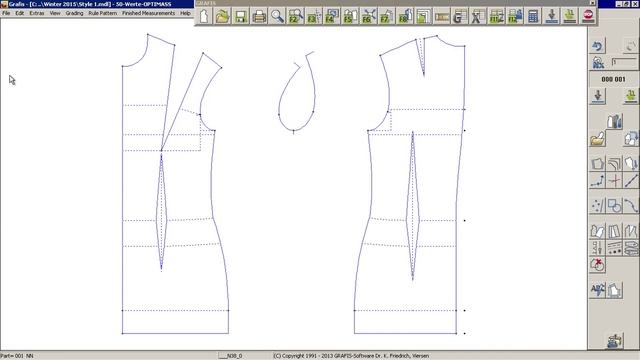Click the red stop icon in toolbar

tap(588, 16)
